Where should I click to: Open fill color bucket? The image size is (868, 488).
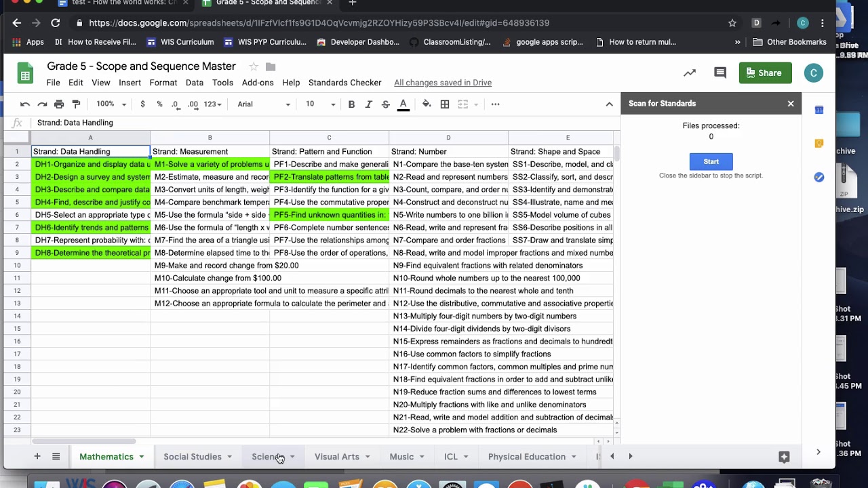coord(427,104)
